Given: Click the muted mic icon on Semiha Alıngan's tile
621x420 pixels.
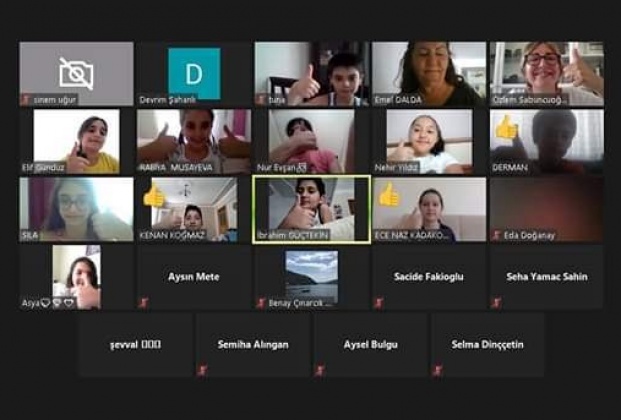Looking at the screenshot, I should coord(202,371).
